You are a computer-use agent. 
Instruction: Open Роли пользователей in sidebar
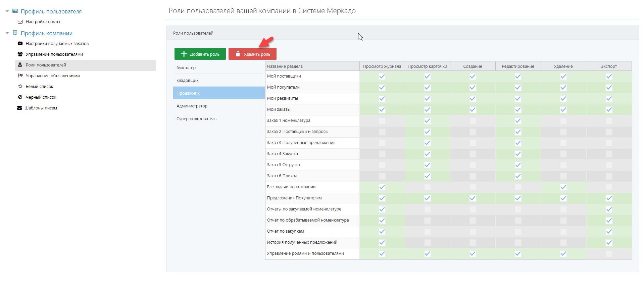(x=46, y=65)
